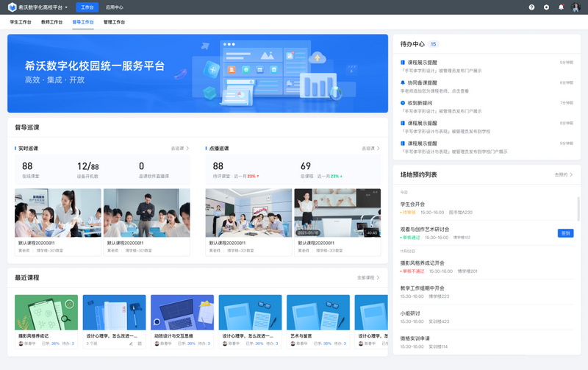Open the 摄影风格养成记 course cover image
This screenshot has height=370, width=588.
tap(46, 312)
